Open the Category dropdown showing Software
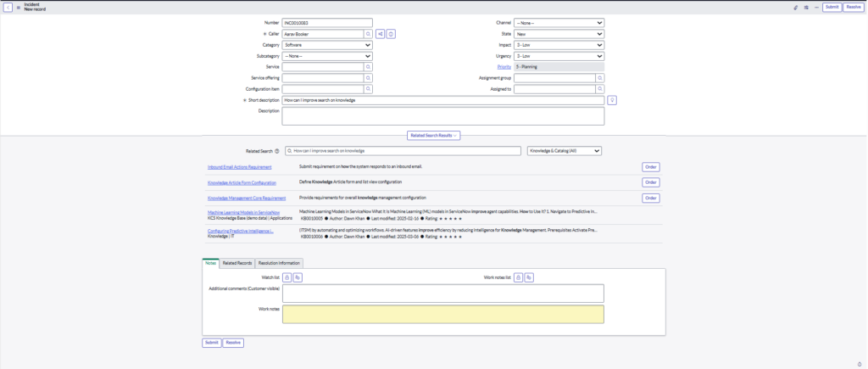The image size is (868, 369). point(327,45)
